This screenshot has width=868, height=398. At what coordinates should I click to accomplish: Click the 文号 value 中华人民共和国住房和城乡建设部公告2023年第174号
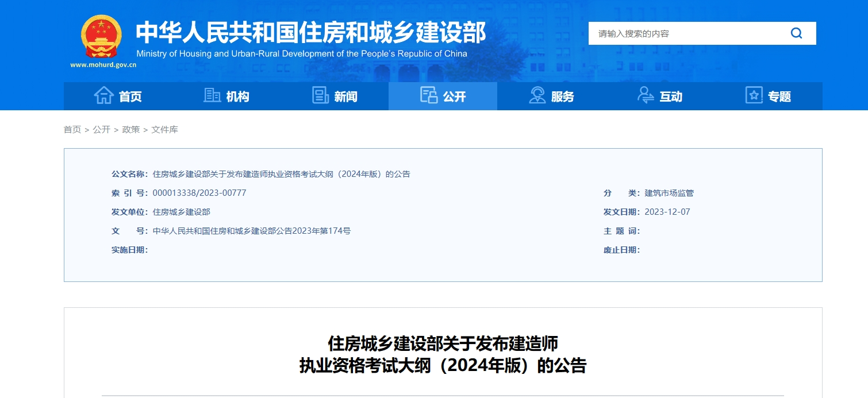pos(252,231)
